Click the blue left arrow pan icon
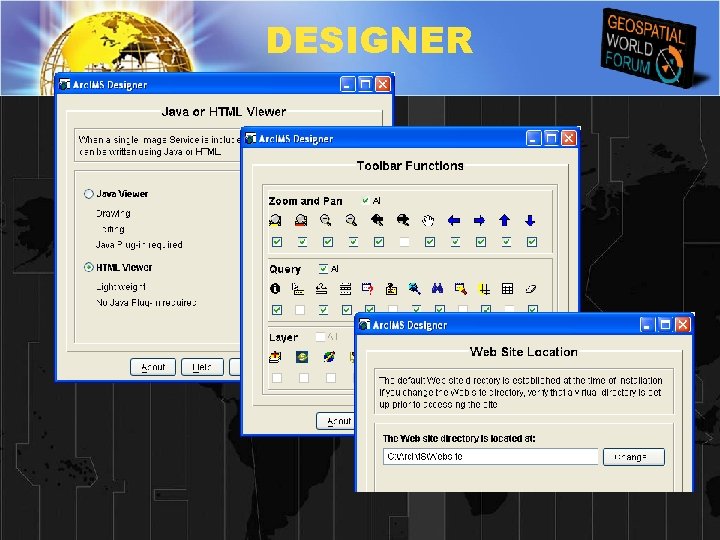Screen dimensions: 720x540 (454, 221)
